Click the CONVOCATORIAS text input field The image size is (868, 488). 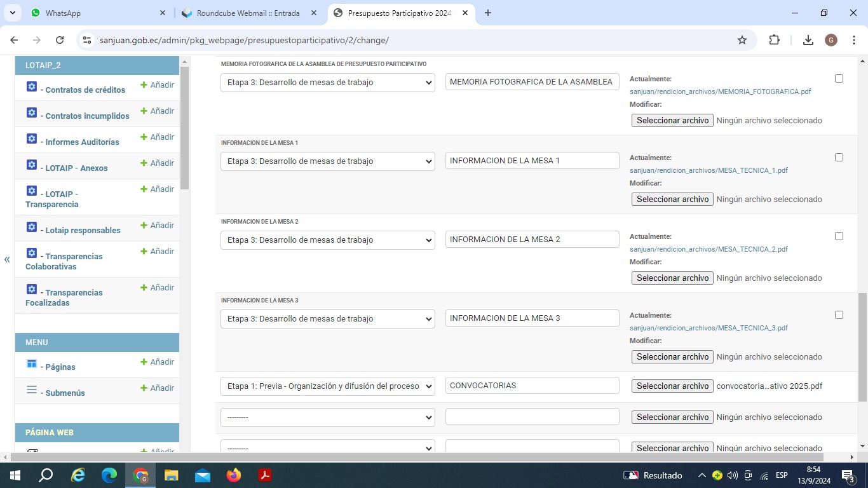[x=532, y=386]
